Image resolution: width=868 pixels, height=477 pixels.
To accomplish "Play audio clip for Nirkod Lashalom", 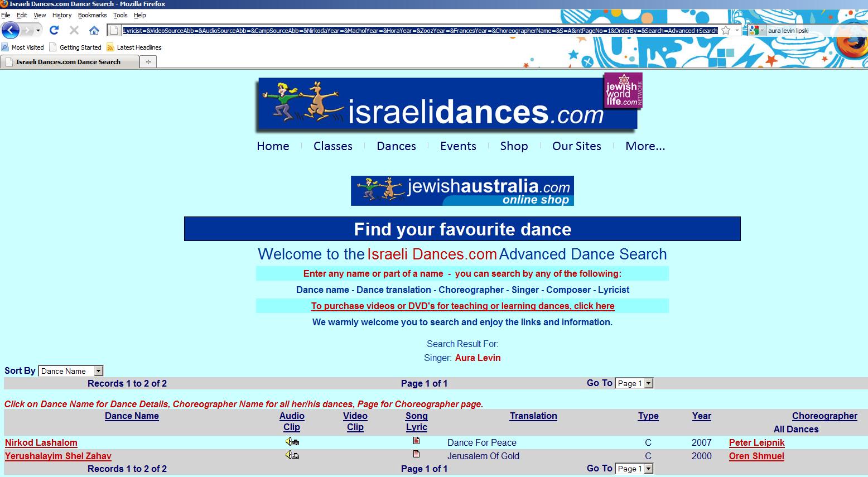I will point(292,442).
